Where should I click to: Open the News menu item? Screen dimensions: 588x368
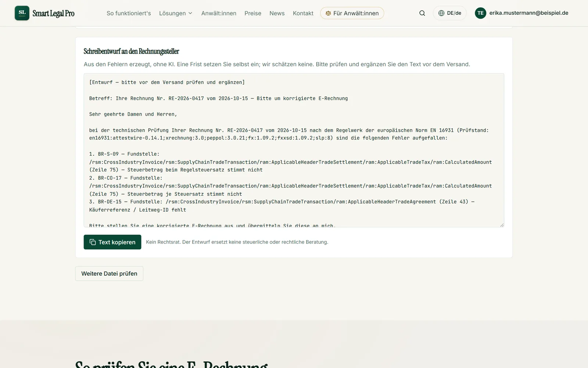(x=277, y=13)
